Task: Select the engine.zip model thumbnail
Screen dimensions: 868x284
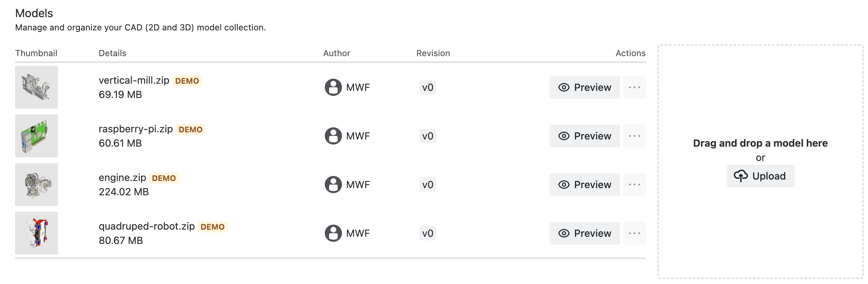Action: tap(37, 185)
